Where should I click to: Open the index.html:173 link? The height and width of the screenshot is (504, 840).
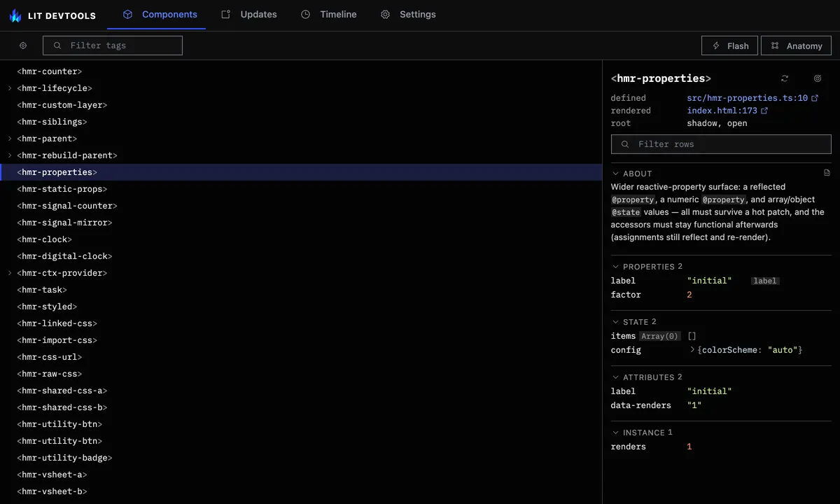pos(722,111)
